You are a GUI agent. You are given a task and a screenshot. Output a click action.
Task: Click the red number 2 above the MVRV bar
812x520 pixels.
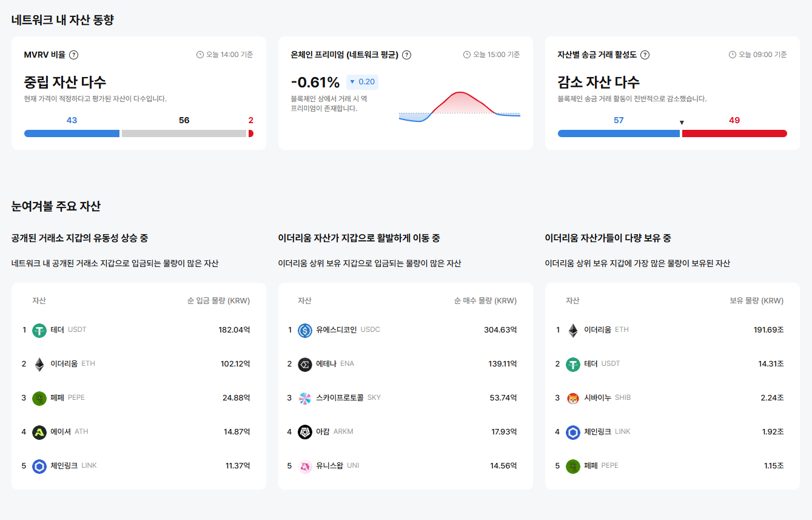[251, 120]
